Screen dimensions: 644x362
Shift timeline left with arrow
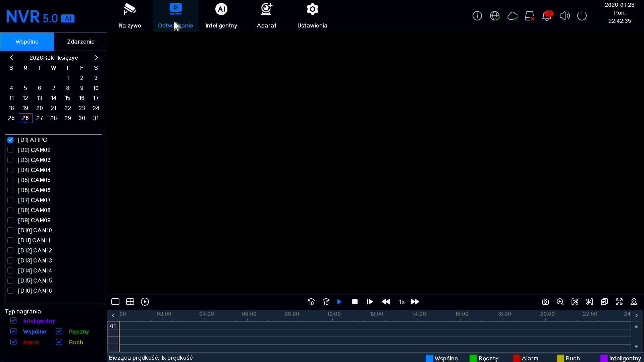pyautogui.click(x=113, y=315)
